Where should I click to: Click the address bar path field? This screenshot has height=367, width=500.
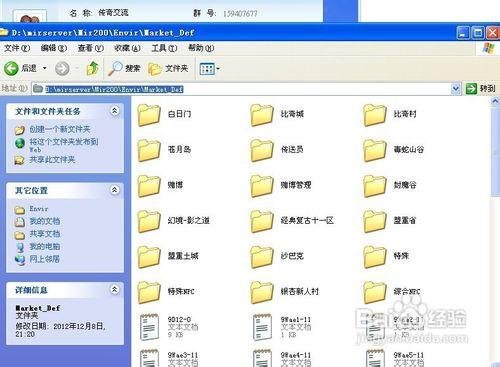[x=241, y=89]
